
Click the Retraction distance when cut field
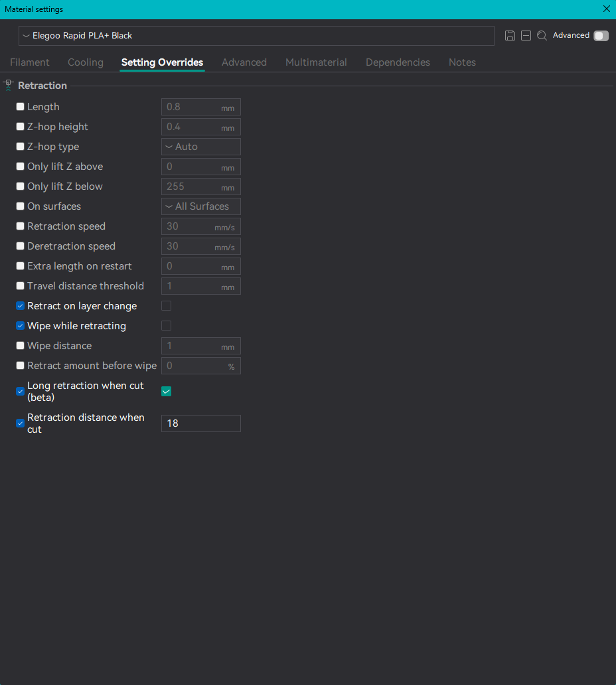pos(201,423)
